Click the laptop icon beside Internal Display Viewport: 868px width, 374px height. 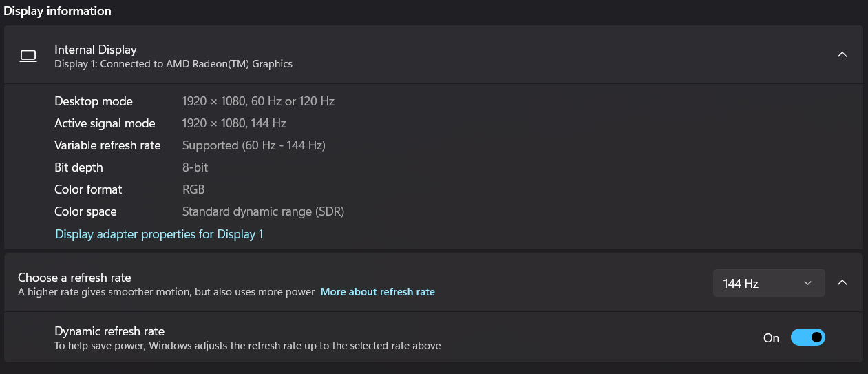pyautogui.click(x=28, y=56)
